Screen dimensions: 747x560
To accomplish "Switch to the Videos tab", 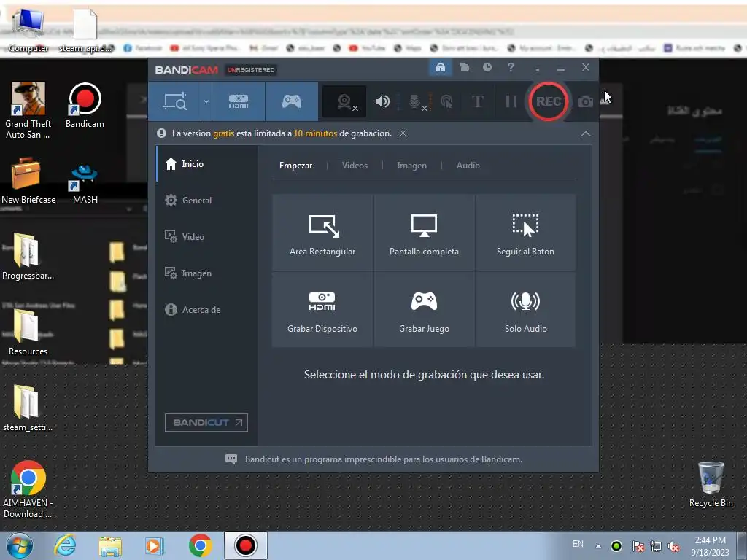I will [x=355, y=166].
